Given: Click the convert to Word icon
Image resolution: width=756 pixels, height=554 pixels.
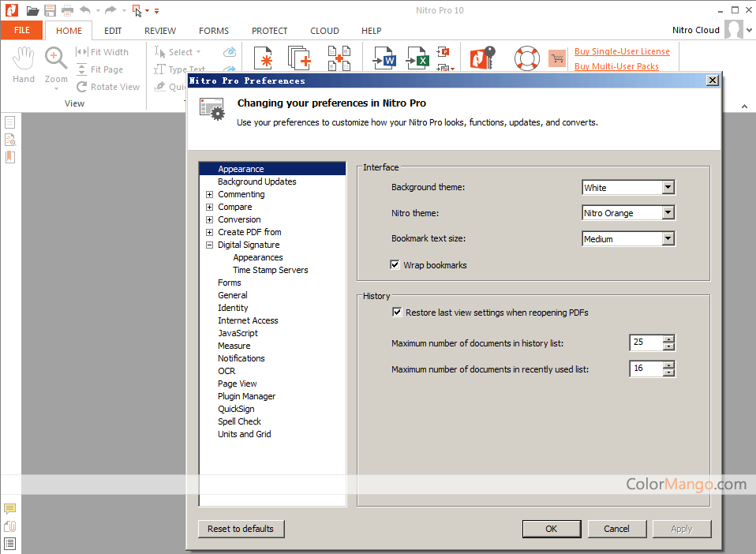Looking at the screenshot, I should 385,58.
